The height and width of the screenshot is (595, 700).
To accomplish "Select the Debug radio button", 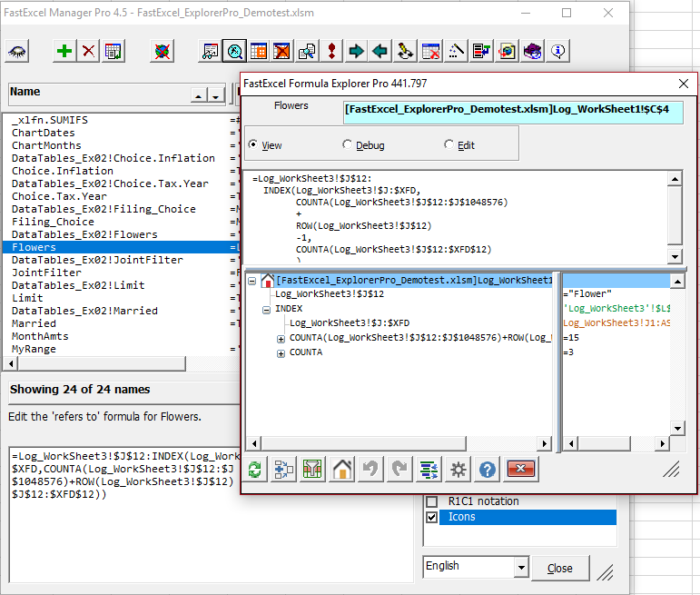I will tap(348, 145).
